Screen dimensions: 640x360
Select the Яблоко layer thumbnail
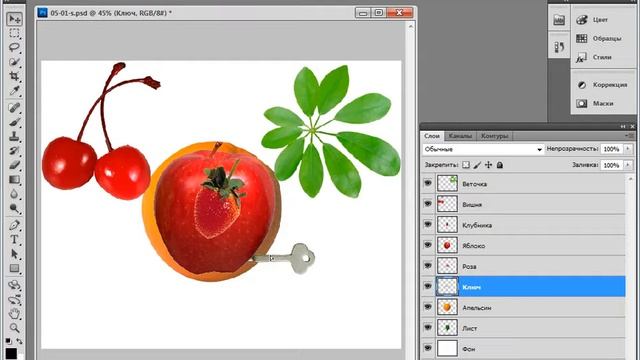coord(447,245)
